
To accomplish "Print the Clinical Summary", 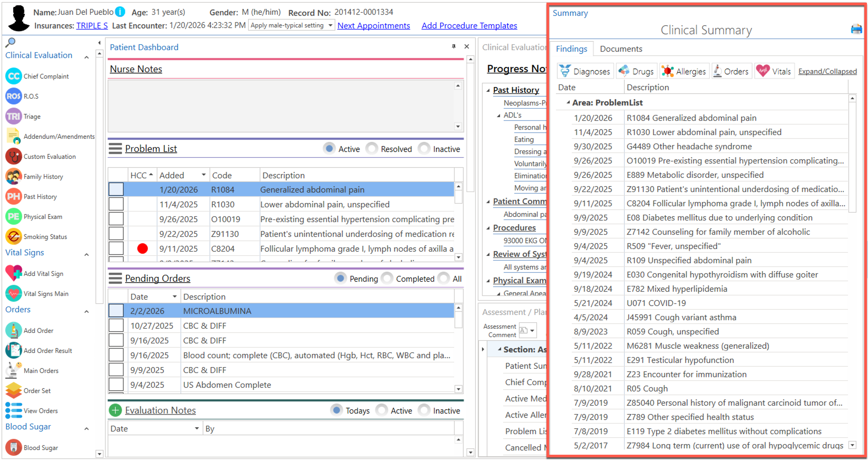I will 856,30.
